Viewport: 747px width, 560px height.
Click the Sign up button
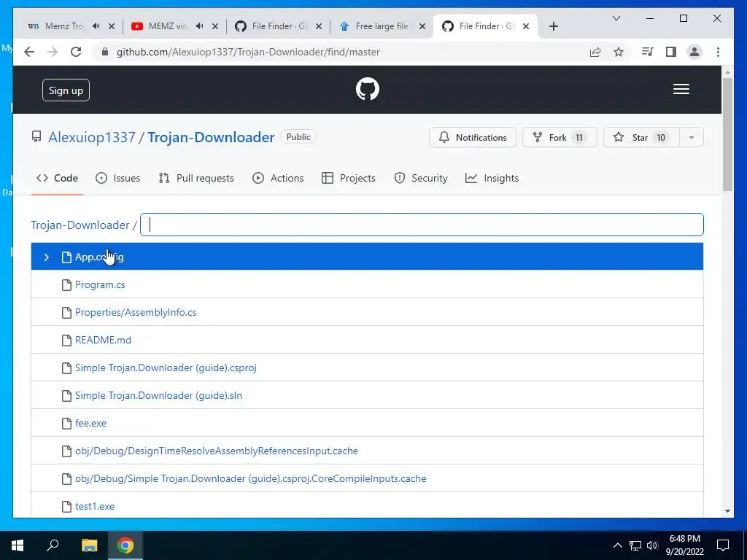(66, 90)
